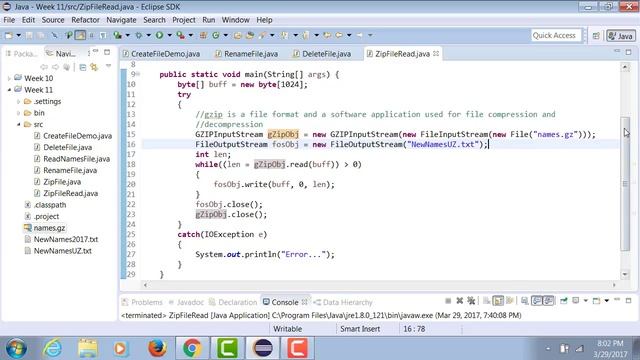This screenshot has width=640, height=360.
Task: Toggle Show Console on standard error change
Action: (x=549, y=301)
